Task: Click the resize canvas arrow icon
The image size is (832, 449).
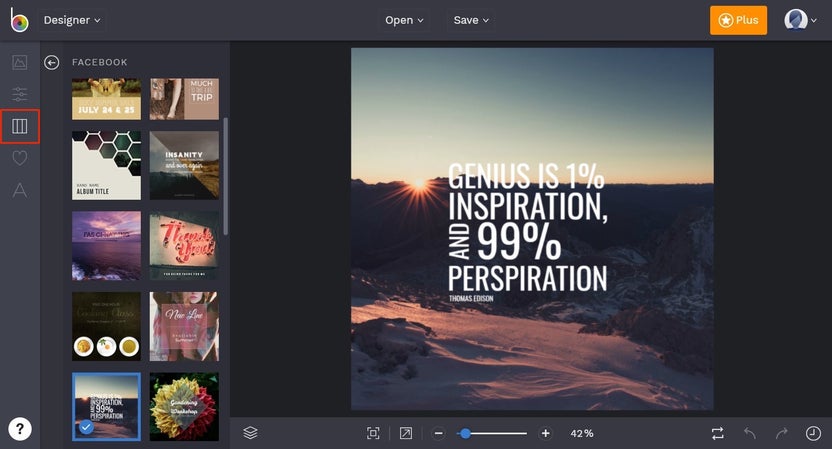Action: [x=406, y=433]
